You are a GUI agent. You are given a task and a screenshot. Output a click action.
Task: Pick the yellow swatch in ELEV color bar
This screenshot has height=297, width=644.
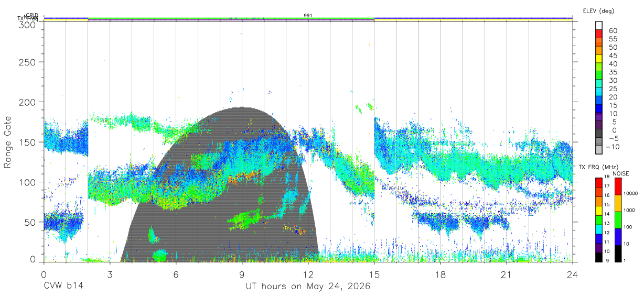coord(599,59)
